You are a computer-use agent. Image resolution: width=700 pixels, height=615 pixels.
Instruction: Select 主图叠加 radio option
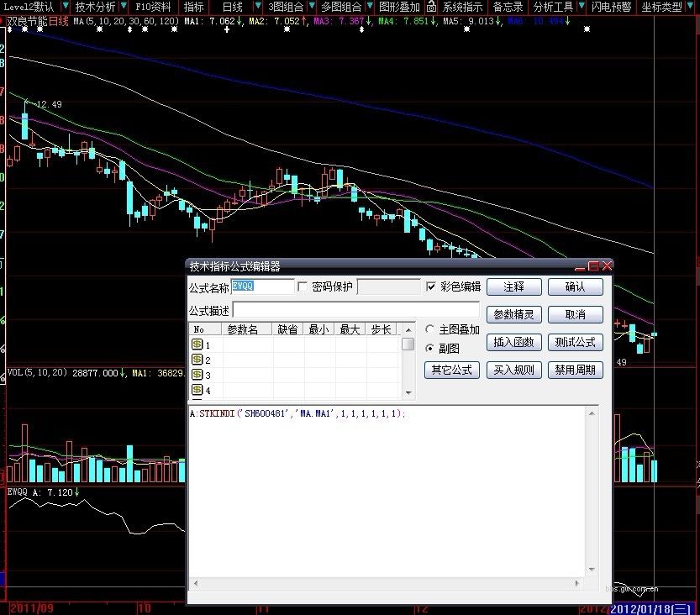[430, 330]
